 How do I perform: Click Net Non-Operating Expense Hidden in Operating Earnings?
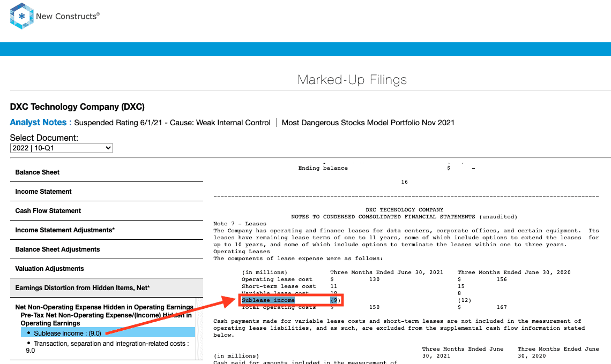[104, 307]
